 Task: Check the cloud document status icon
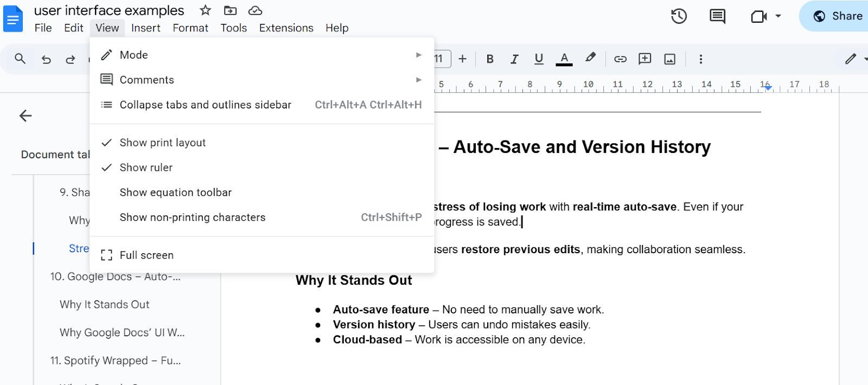pos(255,10)
